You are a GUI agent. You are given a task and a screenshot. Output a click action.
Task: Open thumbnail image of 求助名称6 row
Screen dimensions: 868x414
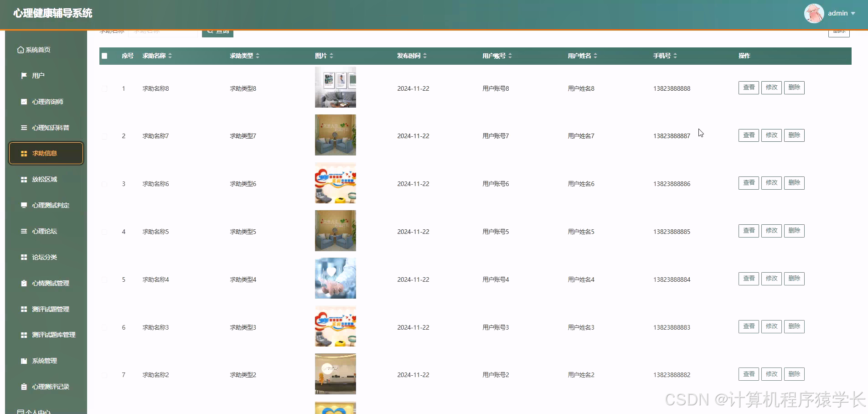pos(336,183)
